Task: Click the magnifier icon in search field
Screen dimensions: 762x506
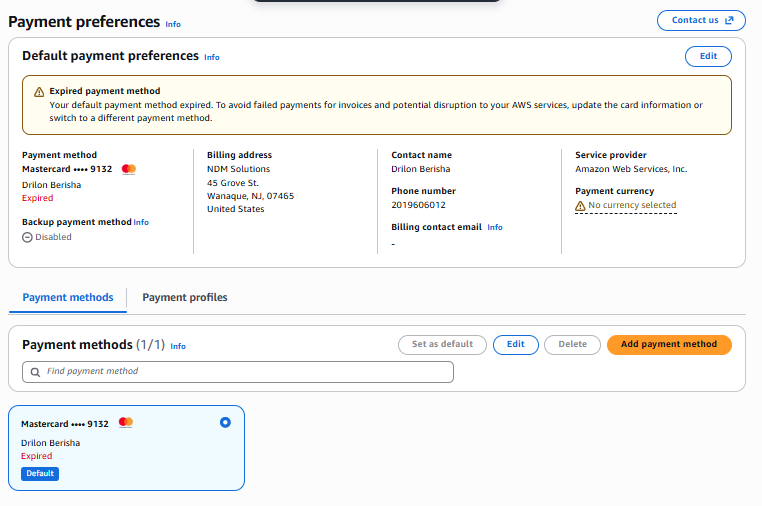Action: pyautogui.click(x=35, y=372)
